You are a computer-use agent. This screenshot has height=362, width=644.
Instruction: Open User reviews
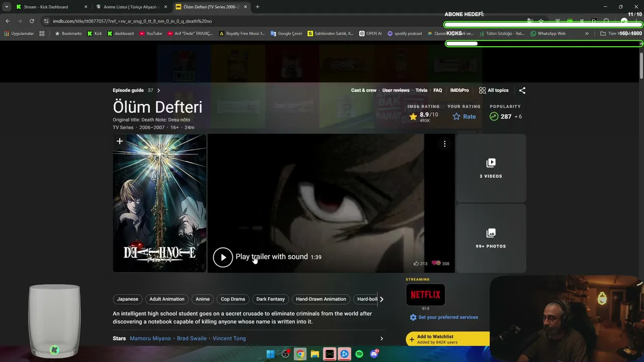[396, 90]
